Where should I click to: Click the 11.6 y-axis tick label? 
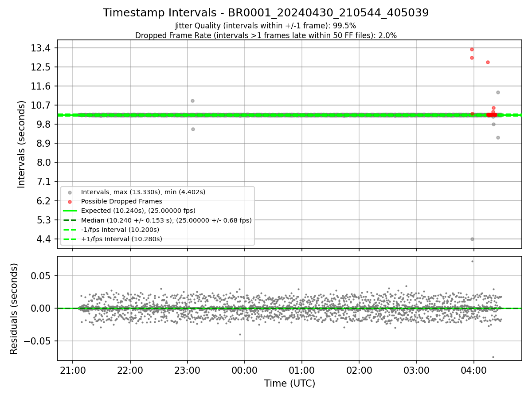(41, 86)
